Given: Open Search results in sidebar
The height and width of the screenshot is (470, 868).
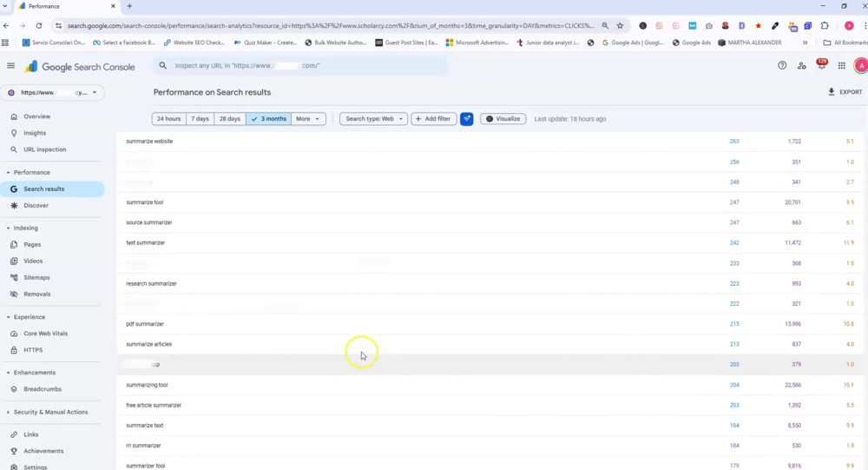Looking at the screenshot, I should (x=53, y=189).
